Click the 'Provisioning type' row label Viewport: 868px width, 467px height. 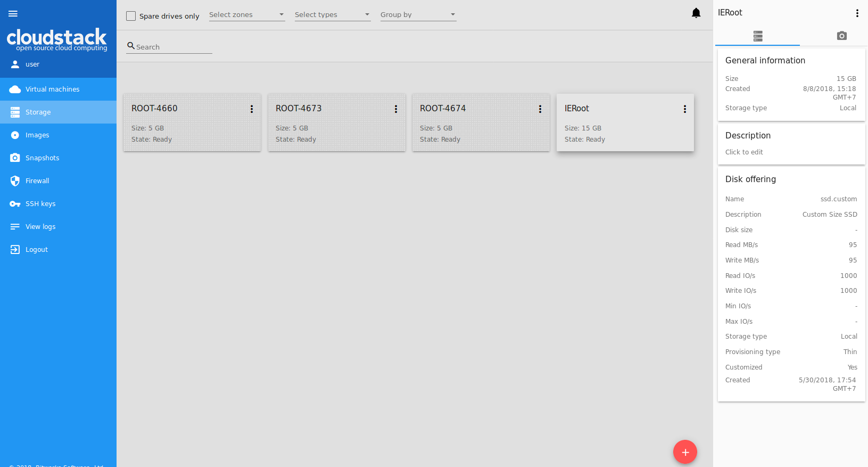[753, 352]
